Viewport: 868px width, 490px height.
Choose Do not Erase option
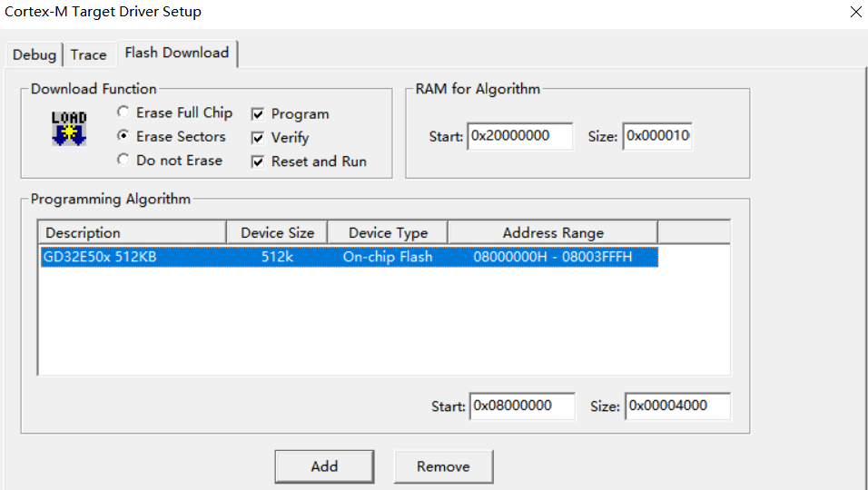123,160
